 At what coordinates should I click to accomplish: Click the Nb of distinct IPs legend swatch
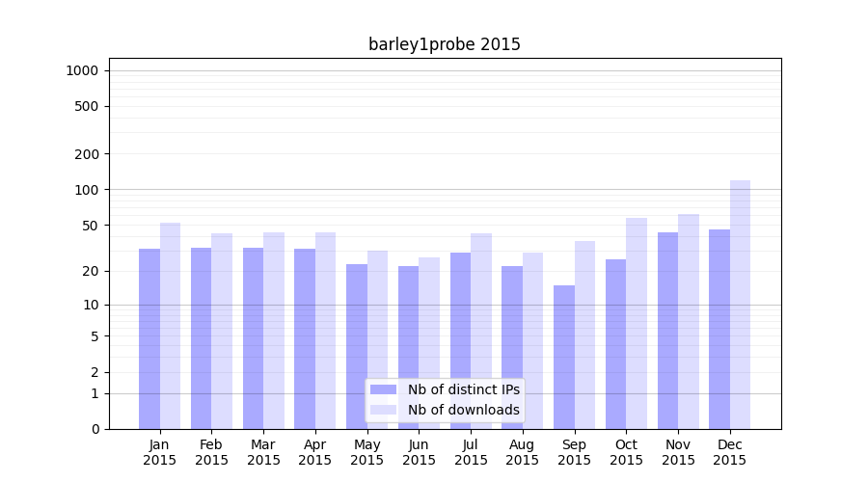tap(383, 389)
